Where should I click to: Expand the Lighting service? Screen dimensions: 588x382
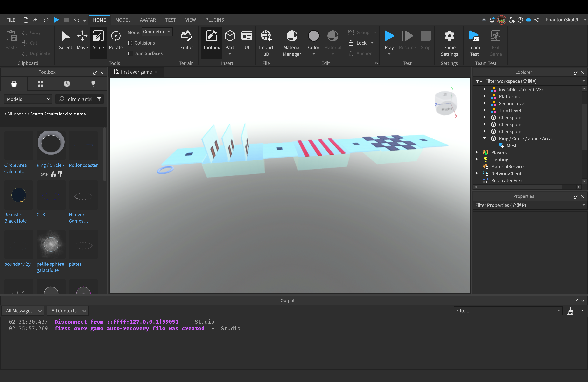point(477,160)
